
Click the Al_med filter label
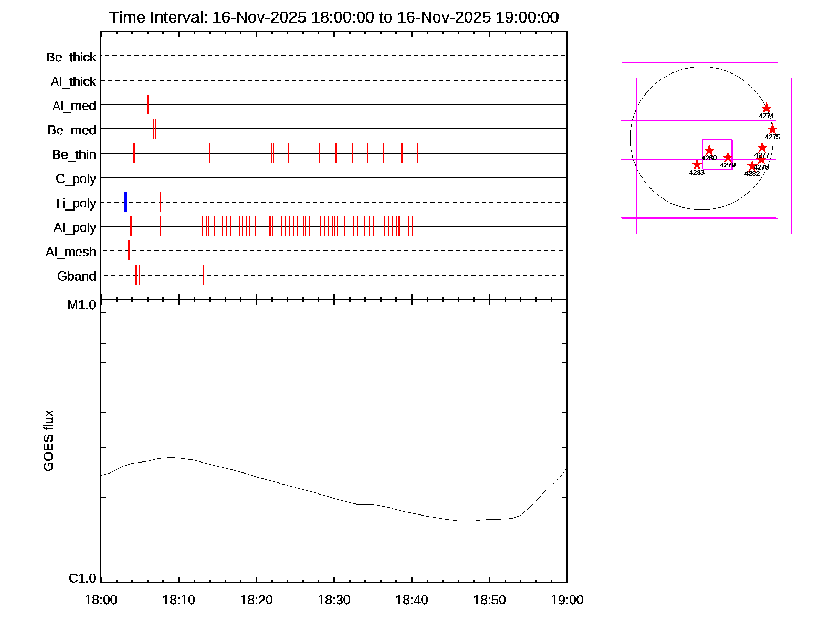74,106
